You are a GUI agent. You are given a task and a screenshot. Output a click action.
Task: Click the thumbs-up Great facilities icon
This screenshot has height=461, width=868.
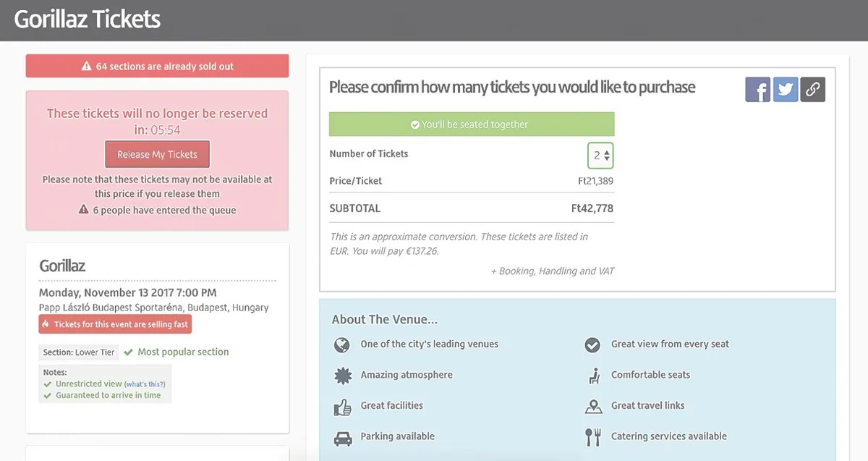(342, 406)
